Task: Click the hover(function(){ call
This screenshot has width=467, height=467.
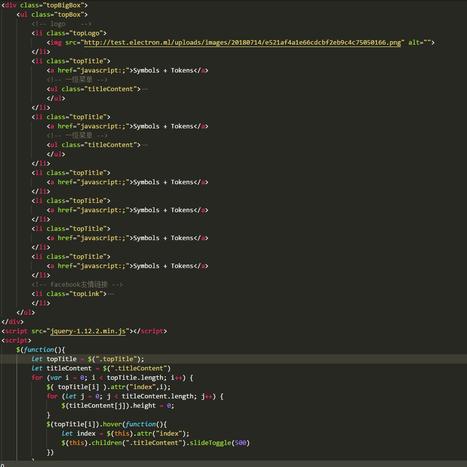Action: pyautogui.click(x=134, y=424)
